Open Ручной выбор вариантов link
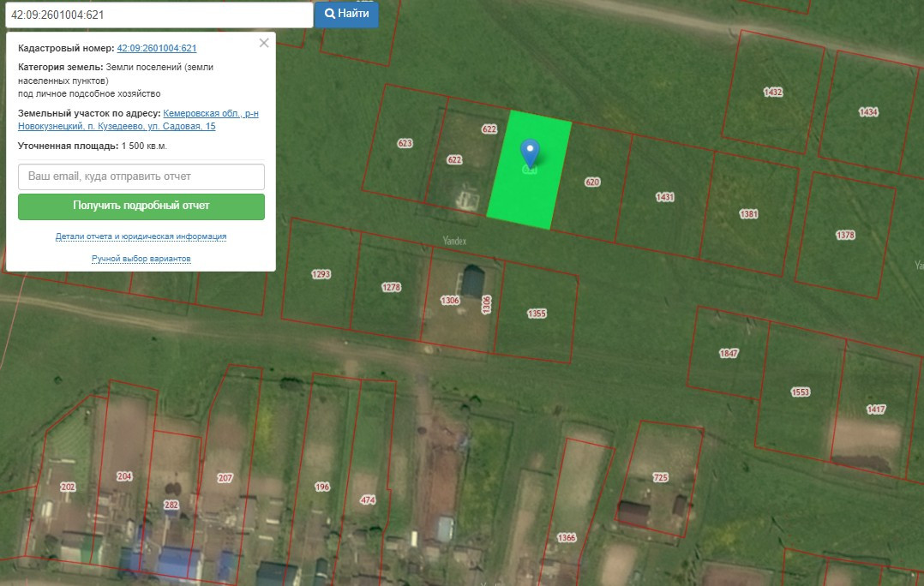Image resolution: width=924 pixels, height=586 pixels. (141, 259)
